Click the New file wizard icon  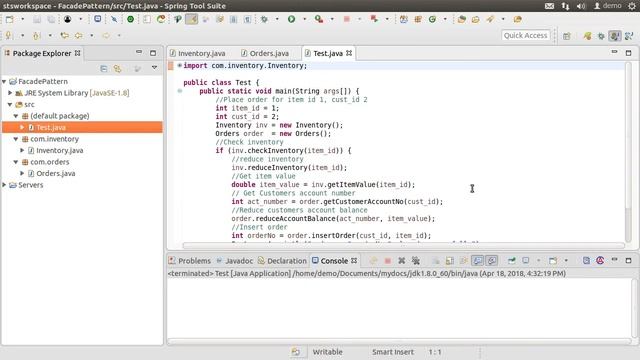coord(9,19)
